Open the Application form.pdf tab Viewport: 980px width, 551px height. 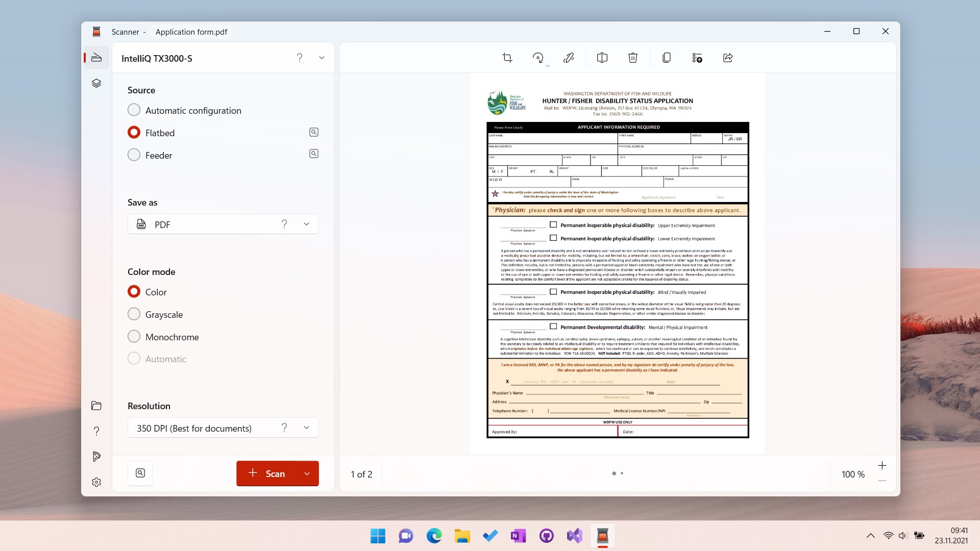(191, 32)
